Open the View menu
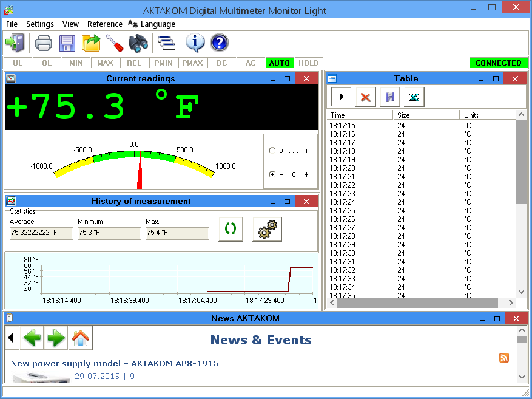 pyautogui.click(x=70, y=24)
